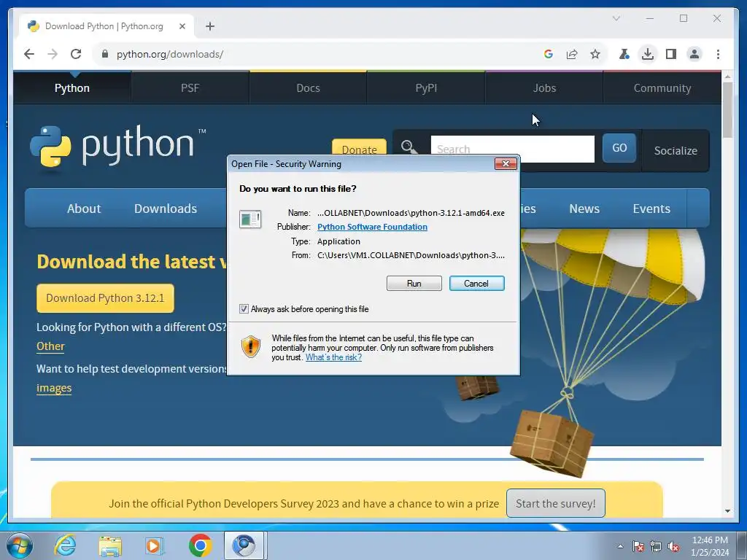Viewport: 747px width, 560px height.
Task: Open the Chrome Labs flask icon
Action: (x=624, y=54)
